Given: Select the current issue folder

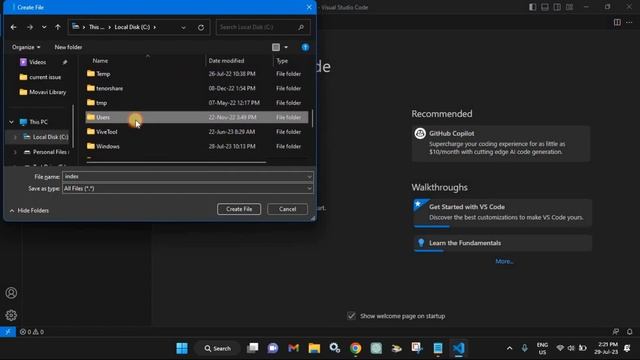Looking at the screenshot, I should [x=45, y=77].
